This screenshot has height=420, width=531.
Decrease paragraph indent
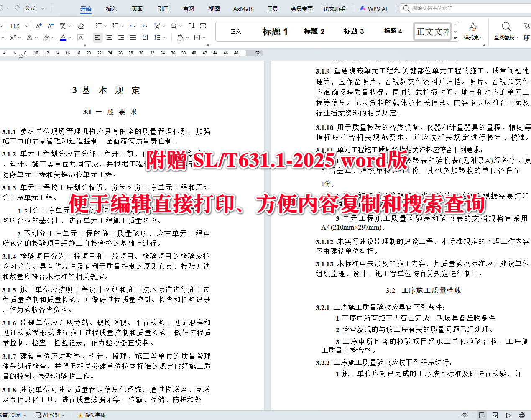point(133,26)
